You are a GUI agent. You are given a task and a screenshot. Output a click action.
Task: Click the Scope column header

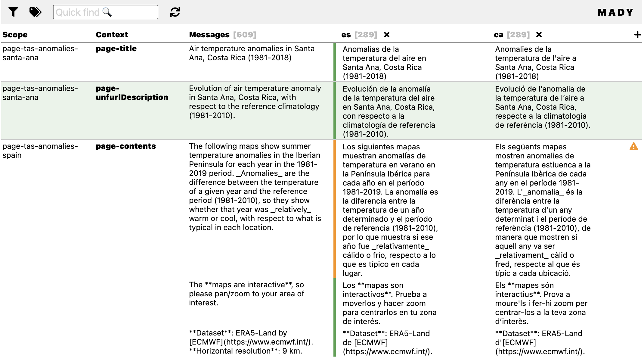(15, 35)
